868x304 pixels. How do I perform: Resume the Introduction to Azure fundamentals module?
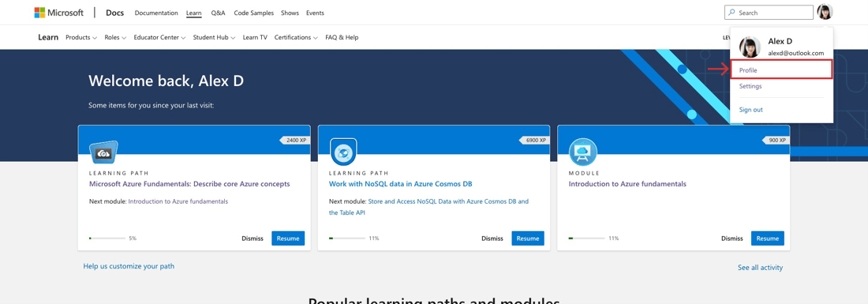coord(767,238)
